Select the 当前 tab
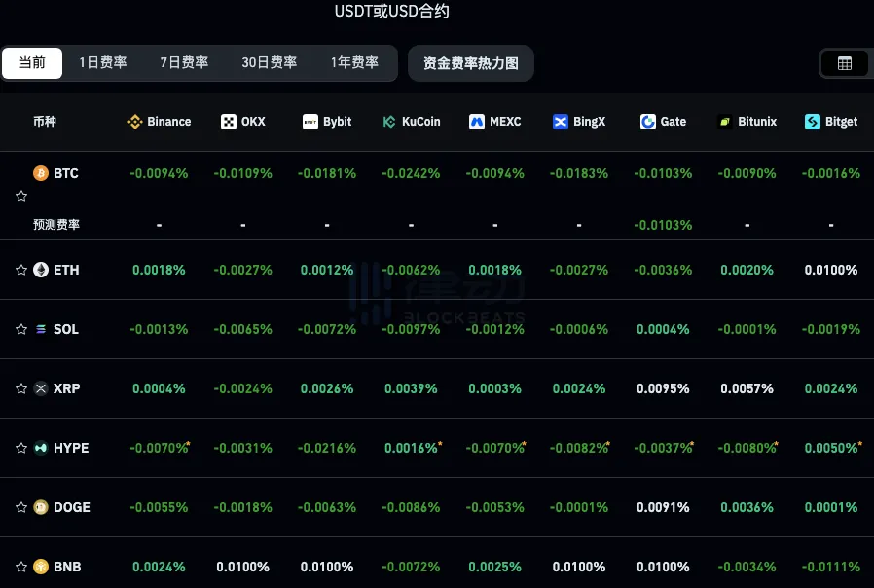This screenshot has width=874, height=588. [32, 63]
